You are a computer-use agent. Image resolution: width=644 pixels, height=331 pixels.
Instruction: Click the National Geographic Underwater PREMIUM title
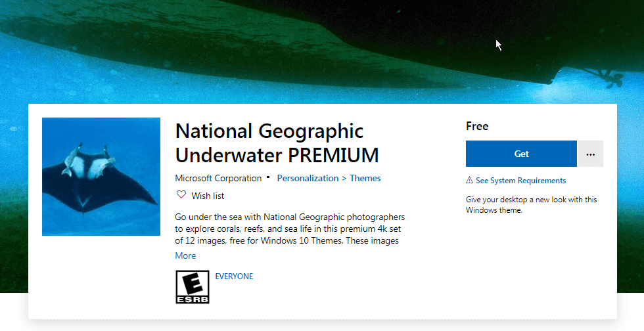tap(277, 143)
